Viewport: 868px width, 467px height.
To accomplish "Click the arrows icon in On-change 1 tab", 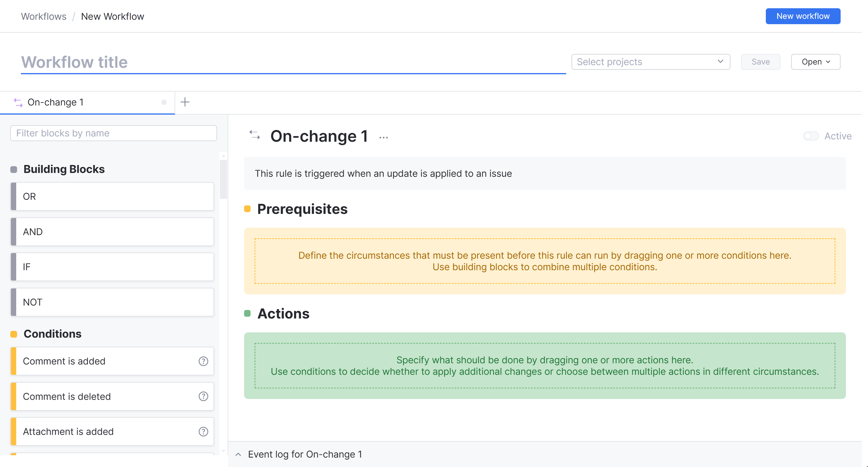I will [x=18, y=103].
